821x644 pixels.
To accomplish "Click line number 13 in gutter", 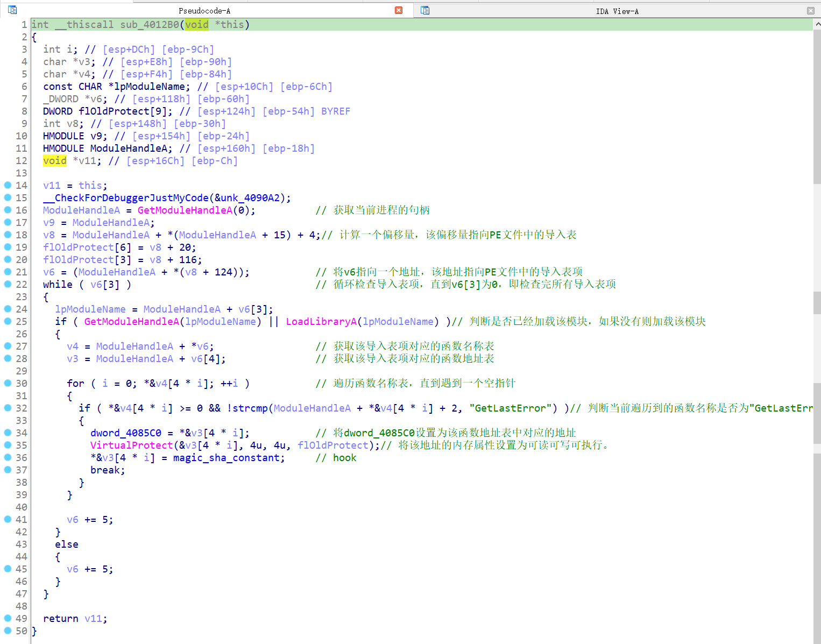I will coord(21,173).
